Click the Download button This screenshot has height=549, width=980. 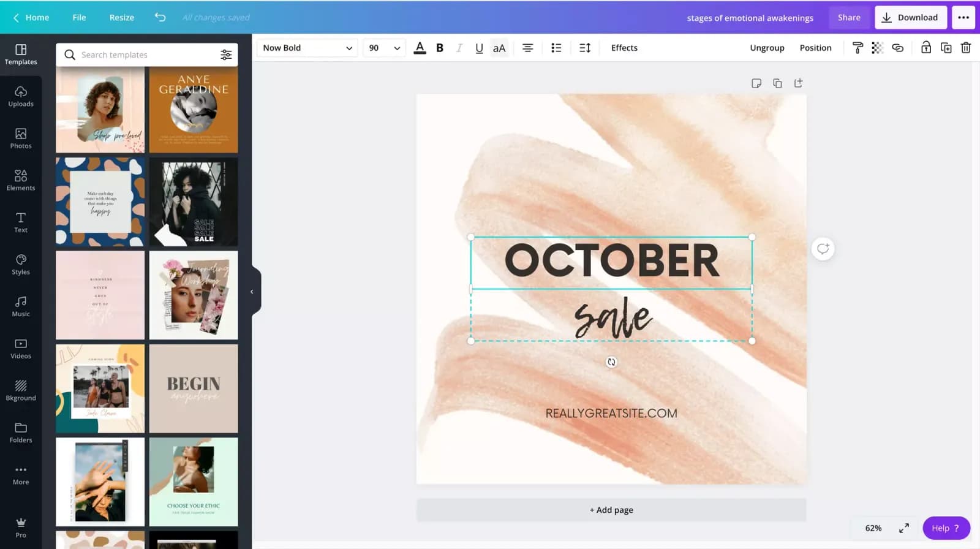910,17
